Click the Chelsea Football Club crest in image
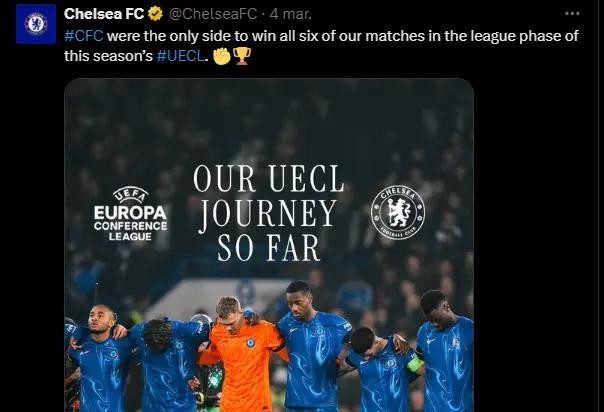The width and height of the screenshot is (604, 412). pos(398,212)
